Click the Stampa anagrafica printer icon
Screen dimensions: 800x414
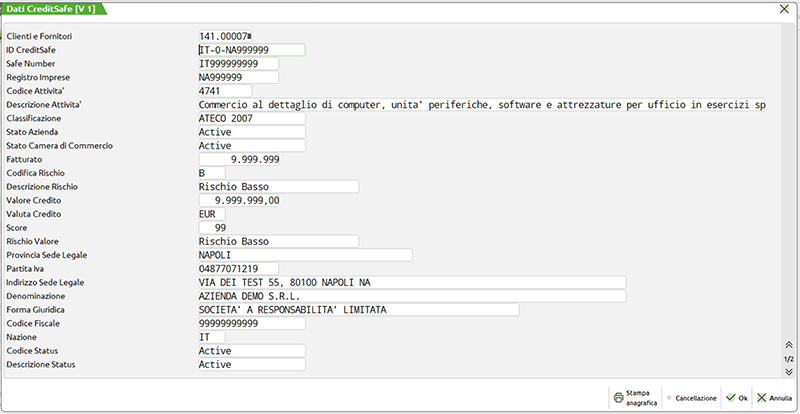pos(618,397)
